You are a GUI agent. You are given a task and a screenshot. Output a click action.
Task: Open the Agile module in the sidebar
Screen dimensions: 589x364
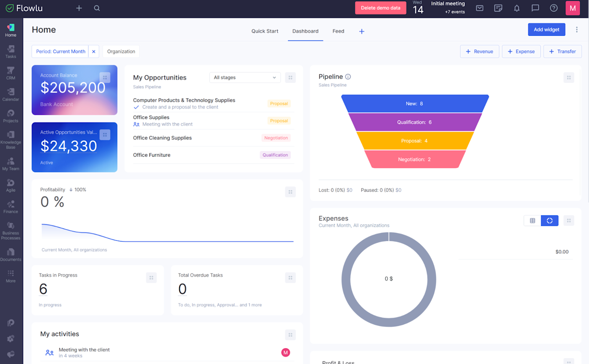click(x=11, y=186)
